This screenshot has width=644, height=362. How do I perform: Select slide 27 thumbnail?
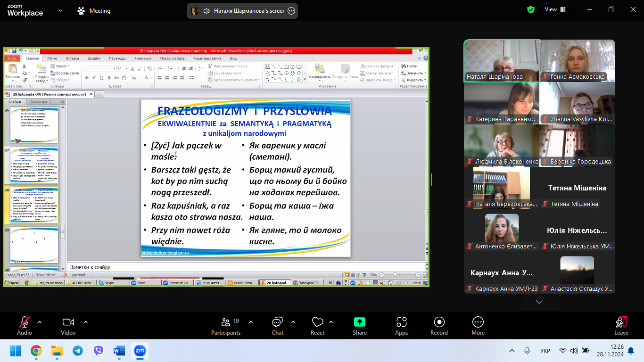[x=34, y=165]
